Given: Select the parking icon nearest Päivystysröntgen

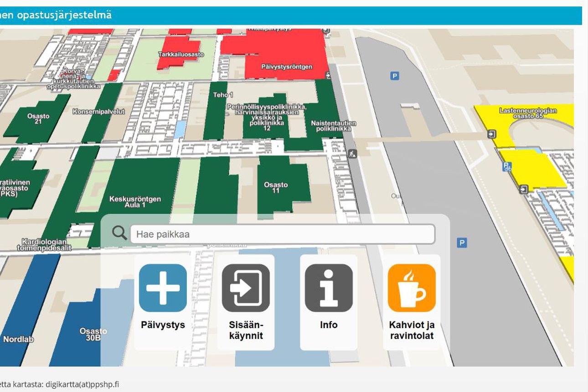Looking at the screenshot, I should click(395, 76).
